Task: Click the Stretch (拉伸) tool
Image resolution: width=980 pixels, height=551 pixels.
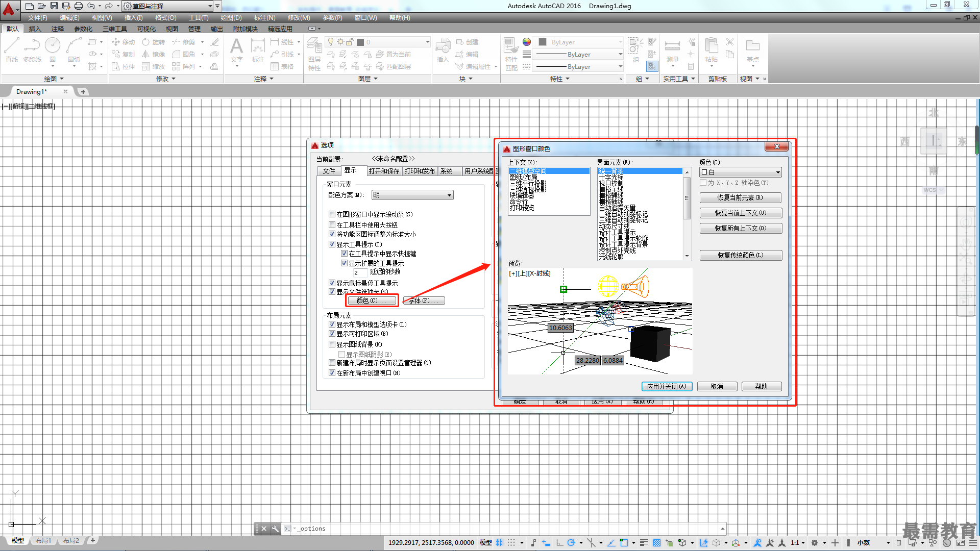Action: pyautogui.click(x=123, y=66)
